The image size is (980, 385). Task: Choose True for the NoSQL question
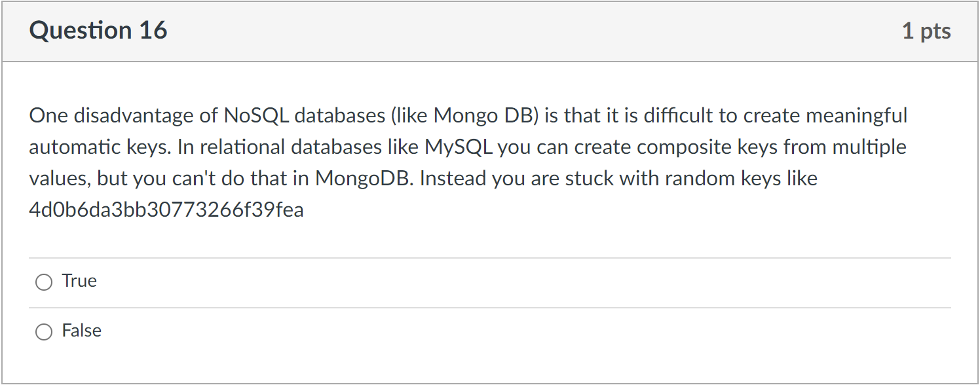point(43,282)
